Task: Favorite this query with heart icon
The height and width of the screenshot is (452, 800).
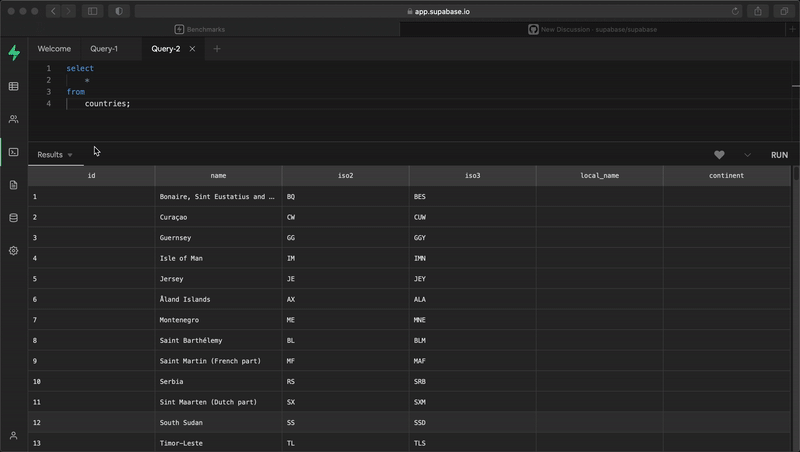Action: point(719,155)
